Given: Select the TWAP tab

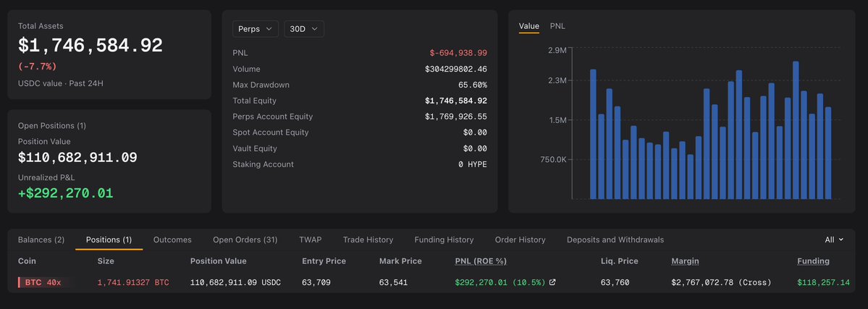Looking at the screenshot, I should click(x=310, y=240).
